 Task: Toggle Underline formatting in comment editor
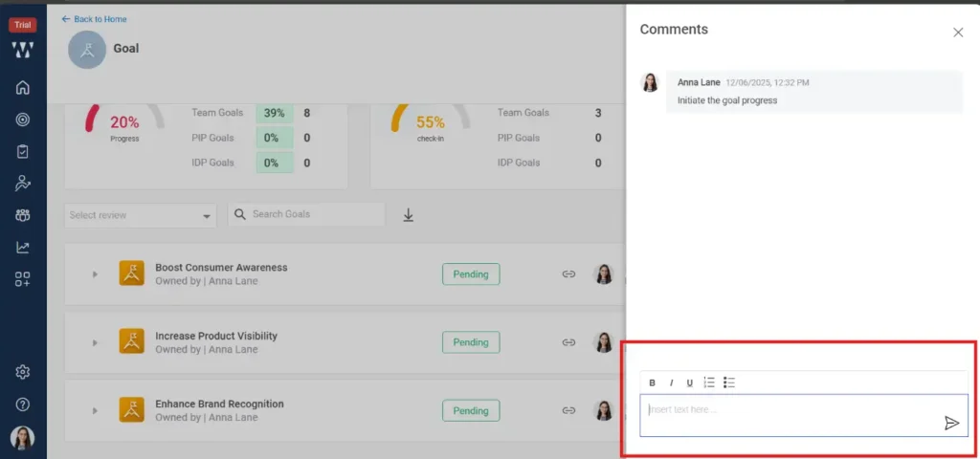[x=689, y=382]
